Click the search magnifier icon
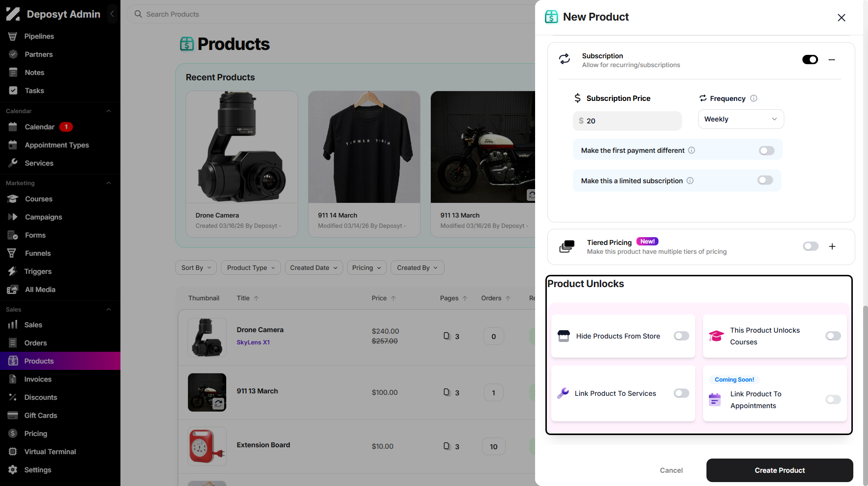 coord(139,14)
